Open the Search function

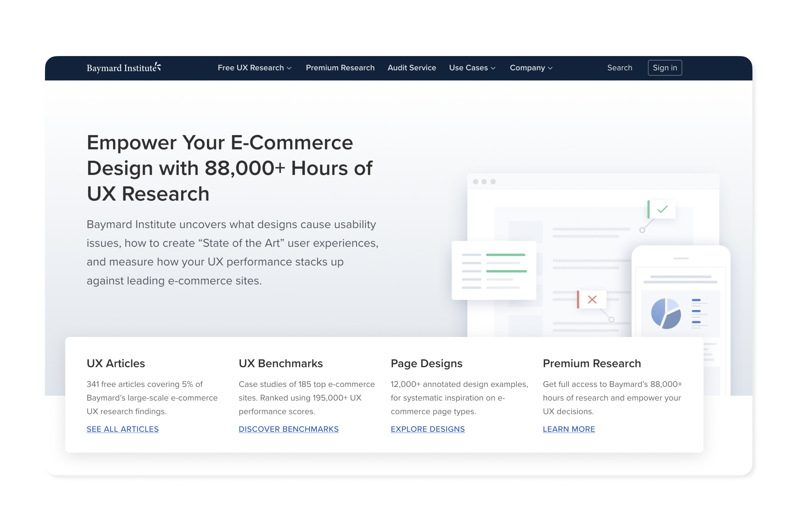point(620,67)
